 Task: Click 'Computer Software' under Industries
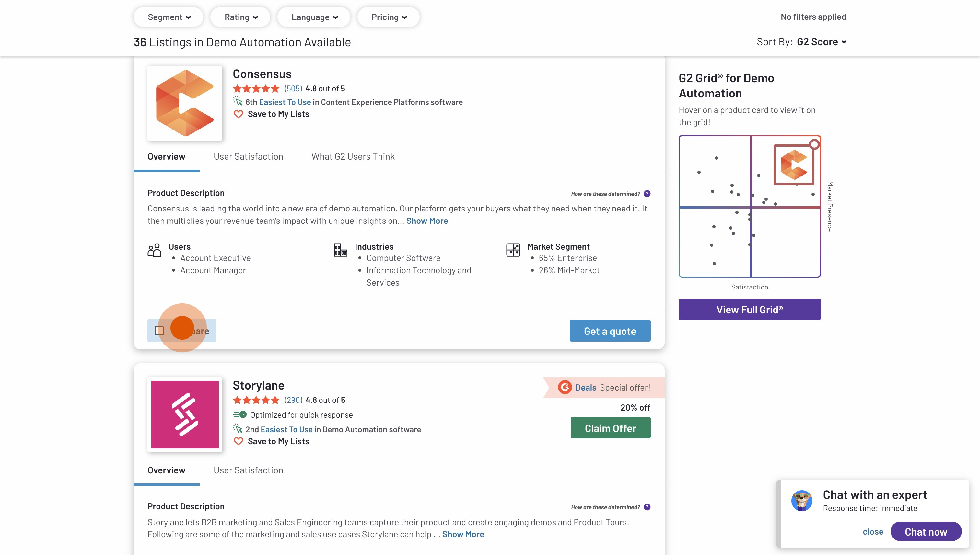[x=403, y=258]
